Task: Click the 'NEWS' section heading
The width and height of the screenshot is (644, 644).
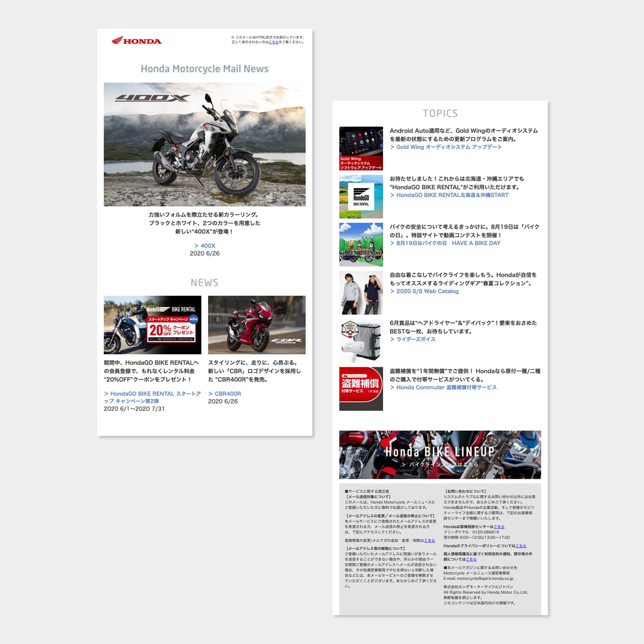Action: 205,283
